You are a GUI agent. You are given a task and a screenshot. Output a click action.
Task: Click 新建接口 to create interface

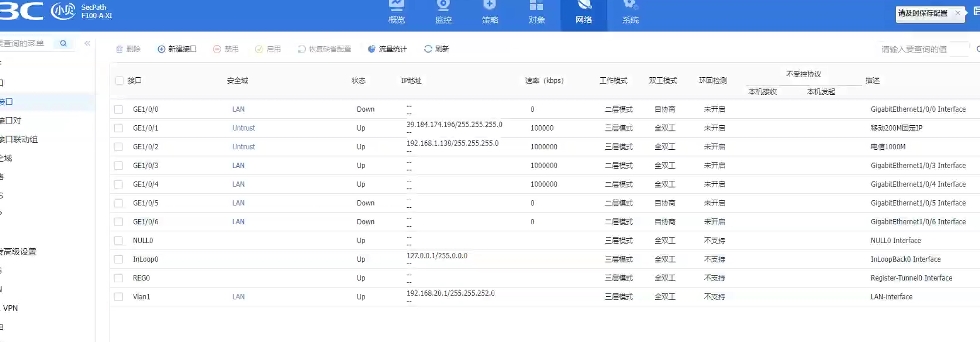[x=177, y=49]
